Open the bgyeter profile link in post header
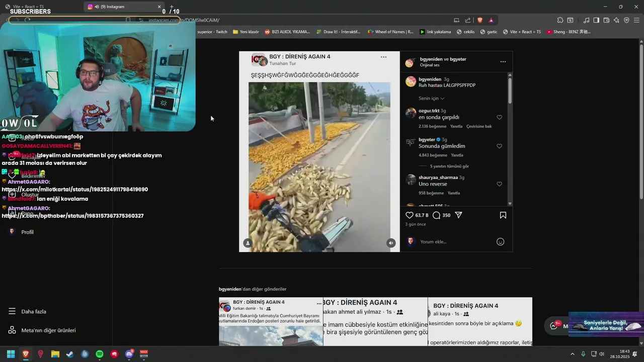Viewport: 644px width, 362px height. 458,59
